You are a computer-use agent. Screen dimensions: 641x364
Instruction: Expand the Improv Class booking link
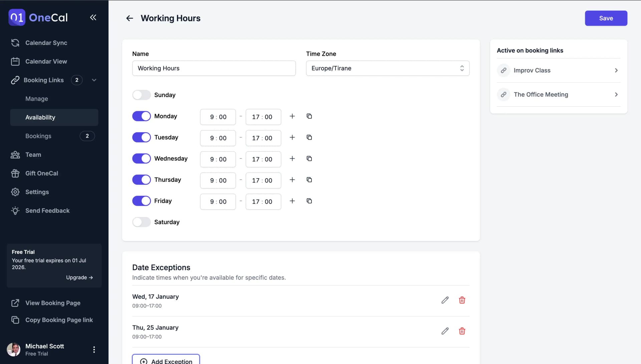(616, 70)
